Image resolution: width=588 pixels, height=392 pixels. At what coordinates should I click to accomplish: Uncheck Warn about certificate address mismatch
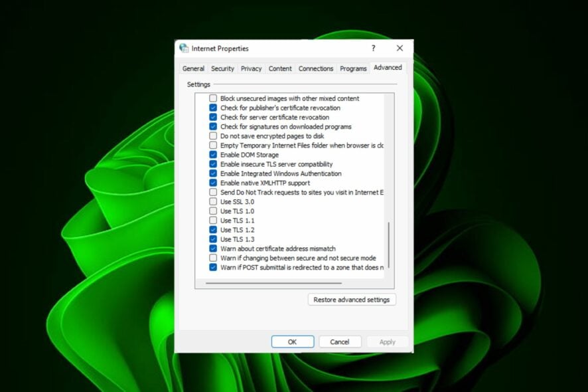tap(214, 248)
